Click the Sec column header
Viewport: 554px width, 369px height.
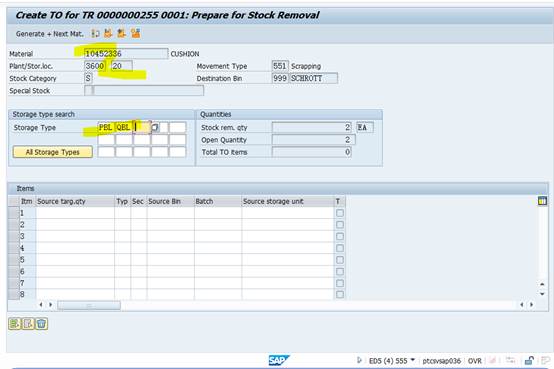click(x=138, y=201)
